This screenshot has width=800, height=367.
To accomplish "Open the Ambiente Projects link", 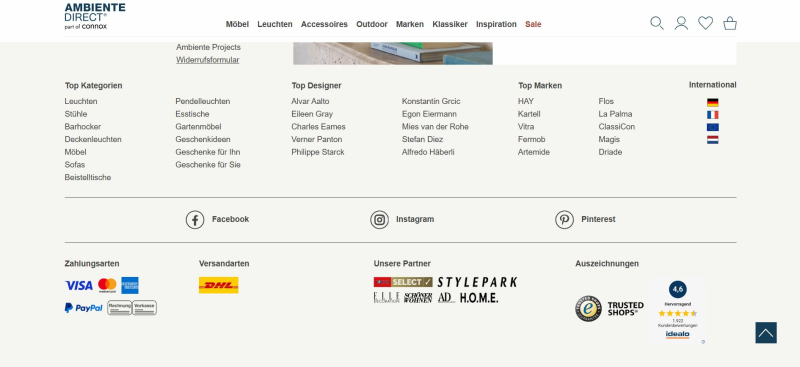I will (x=208, y=47).
